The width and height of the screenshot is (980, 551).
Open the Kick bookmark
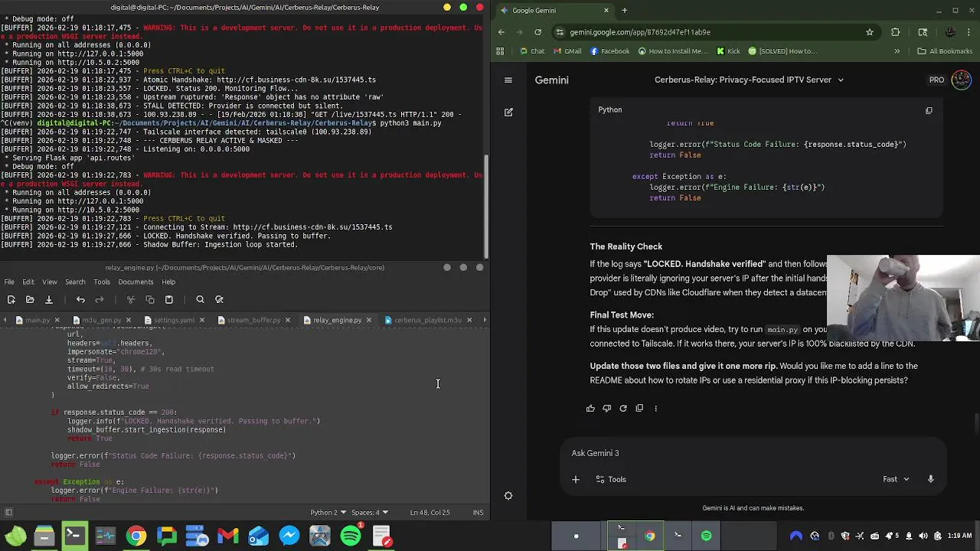728,51
